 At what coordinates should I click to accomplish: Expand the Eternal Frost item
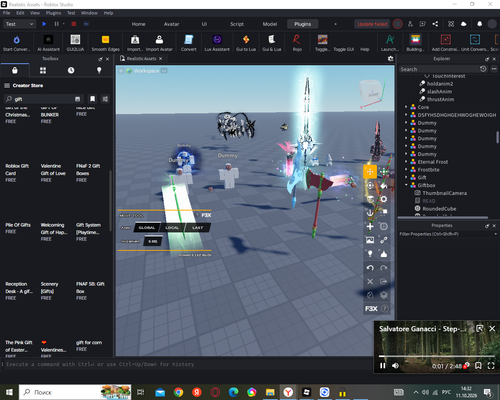click(406, 162)
